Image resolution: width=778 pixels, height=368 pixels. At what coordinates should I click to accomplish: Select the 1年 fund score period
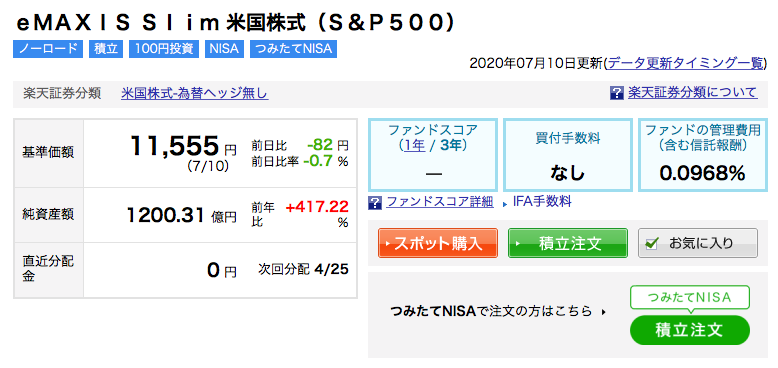click(x=414, y=147)
